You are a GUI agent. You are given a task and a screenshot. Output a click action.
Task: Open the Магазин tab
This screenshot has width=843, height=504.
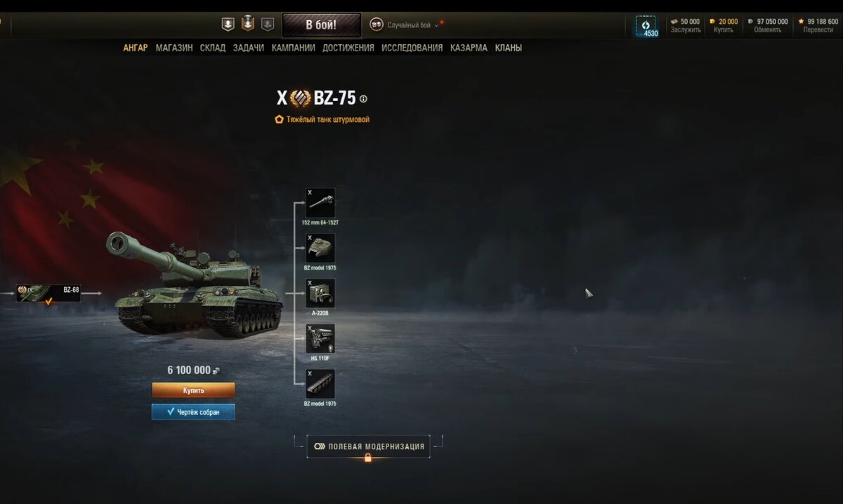(x=174, y=48)
